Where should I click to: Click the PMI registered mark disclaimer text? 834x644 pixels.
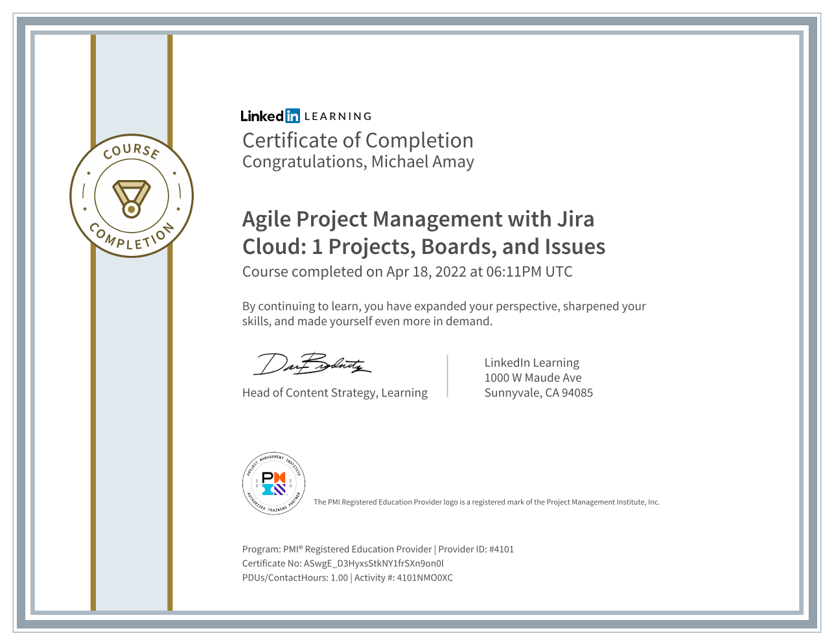(x=486, y=502)
